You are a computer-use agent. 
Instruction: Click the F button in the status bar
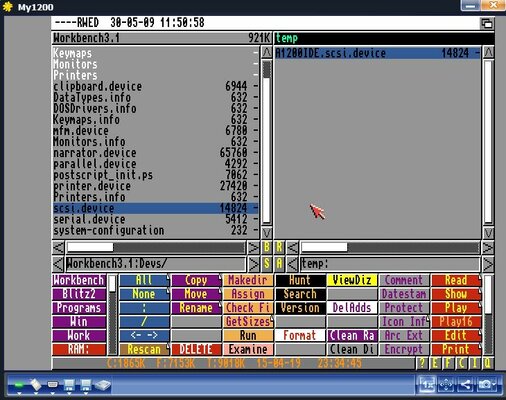(448, 363)
